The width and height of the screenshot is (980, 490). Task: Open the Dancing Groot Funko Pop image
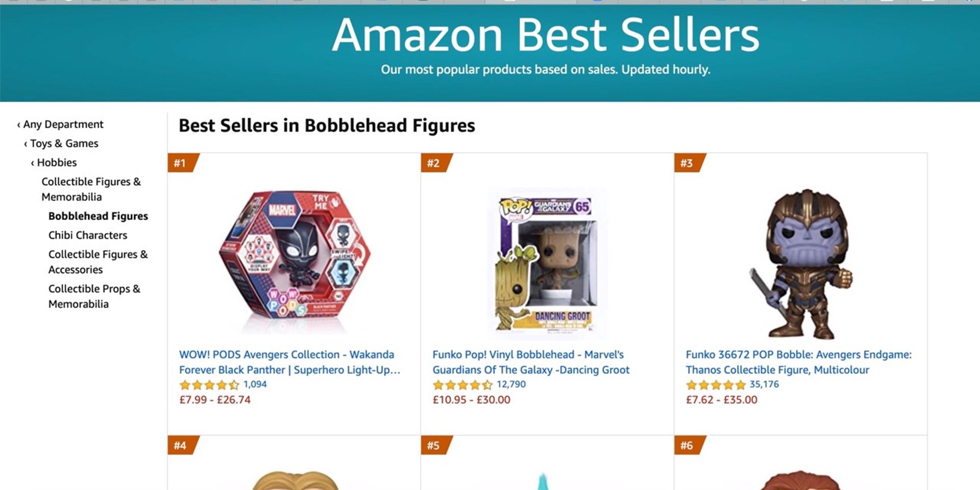pyautogui.click(x=546, y=262)
